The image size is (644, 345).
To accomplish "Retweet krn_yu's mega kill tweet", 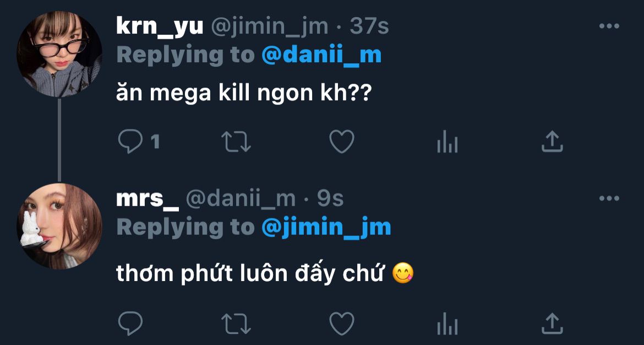I will pos(236,142).
